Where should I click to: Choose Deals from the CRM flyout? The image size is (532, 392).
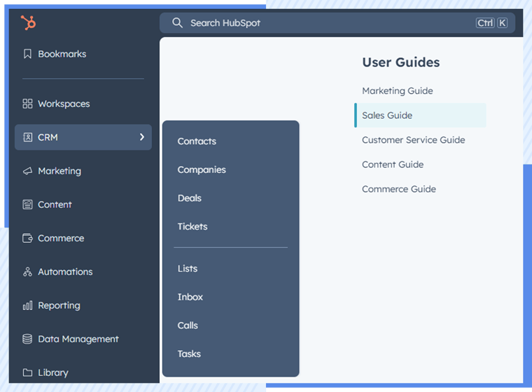point(190,198)
